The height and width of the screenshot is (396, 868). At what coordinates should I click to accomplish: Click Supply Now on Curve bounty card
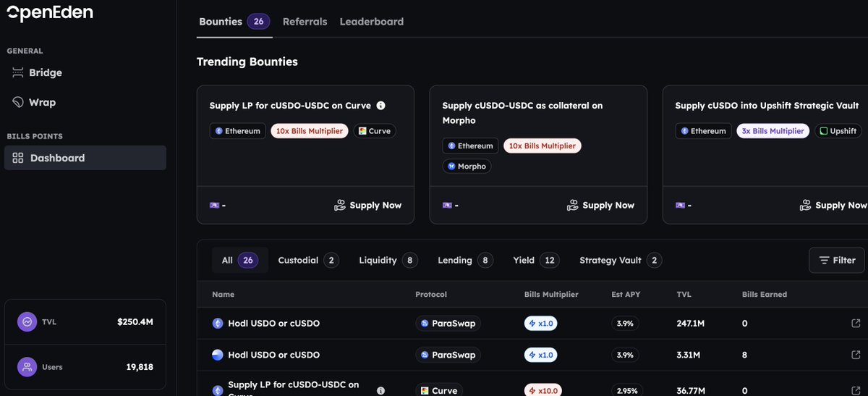point(367,206)
